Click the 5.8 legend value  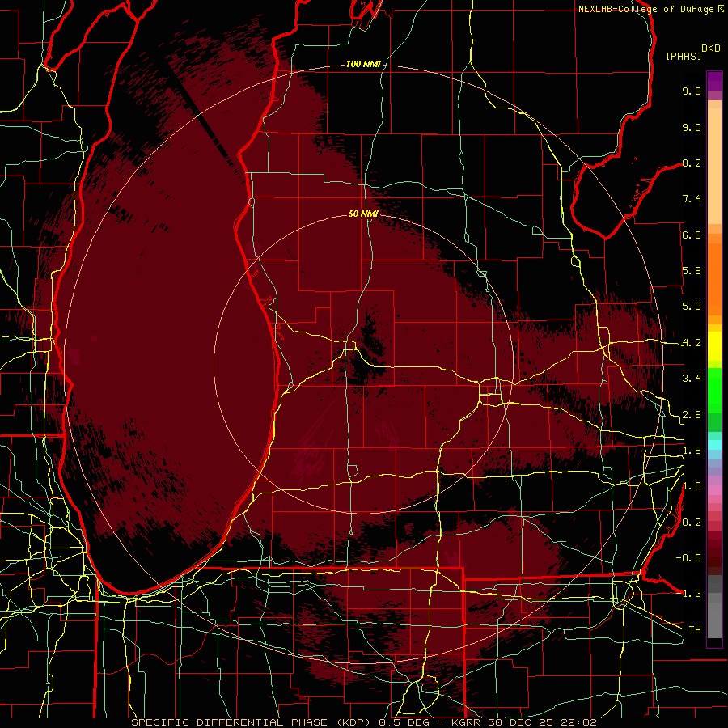[692, 271]
